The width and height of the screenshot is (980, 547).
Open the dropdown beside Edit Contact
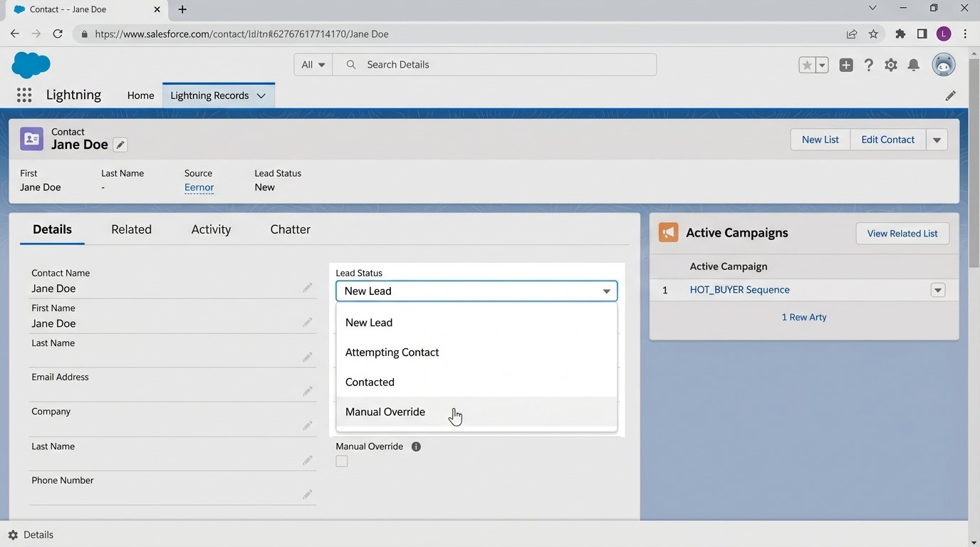pos(937,140)
